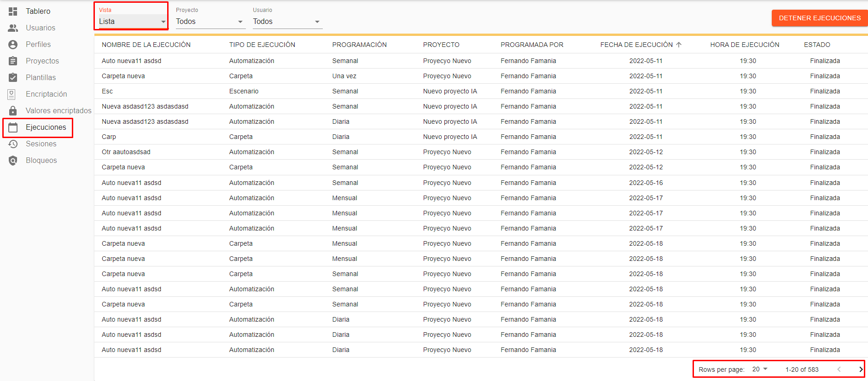Sort by Tipo de ejecución column

(262, 45)
